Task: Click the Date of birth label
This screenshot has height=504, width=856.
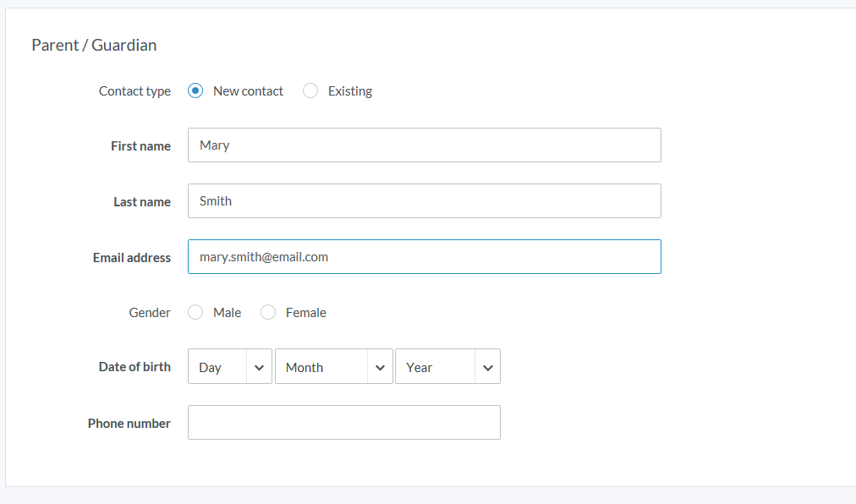Action: pos(134,367)
